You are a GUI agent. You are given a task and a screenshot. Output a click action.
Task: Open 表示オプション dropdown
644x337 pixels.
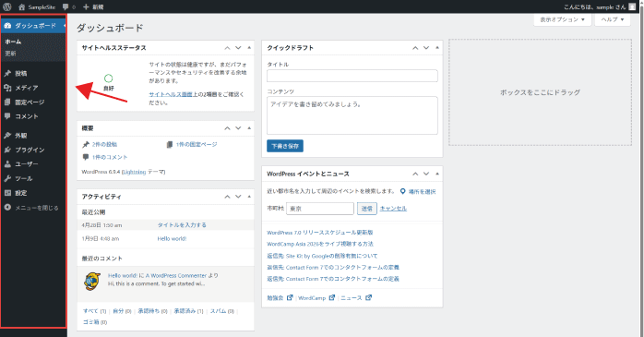pyautogui.click(x=562, y=19)
